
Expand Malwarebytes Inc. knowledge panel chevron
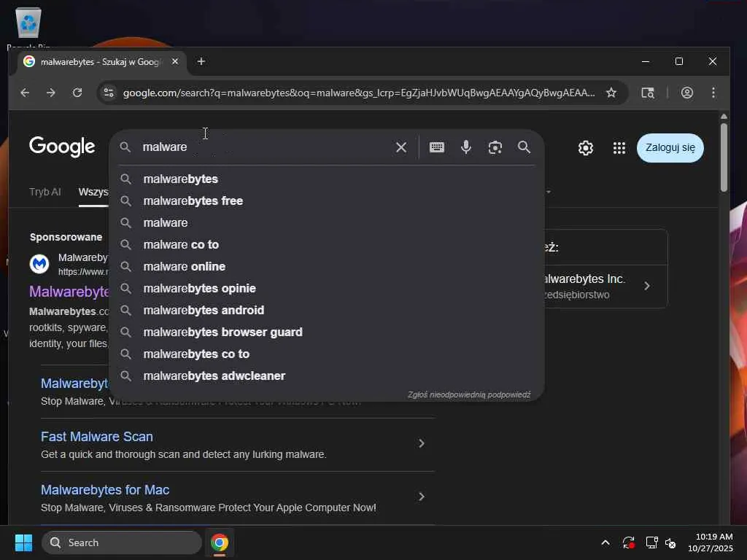coord(647,286)
